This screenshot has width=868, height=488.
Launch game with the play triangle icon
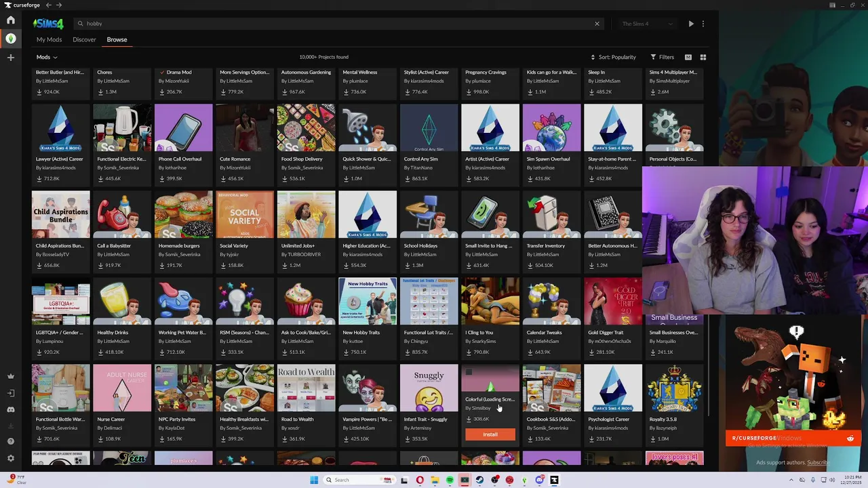point(691,24)
